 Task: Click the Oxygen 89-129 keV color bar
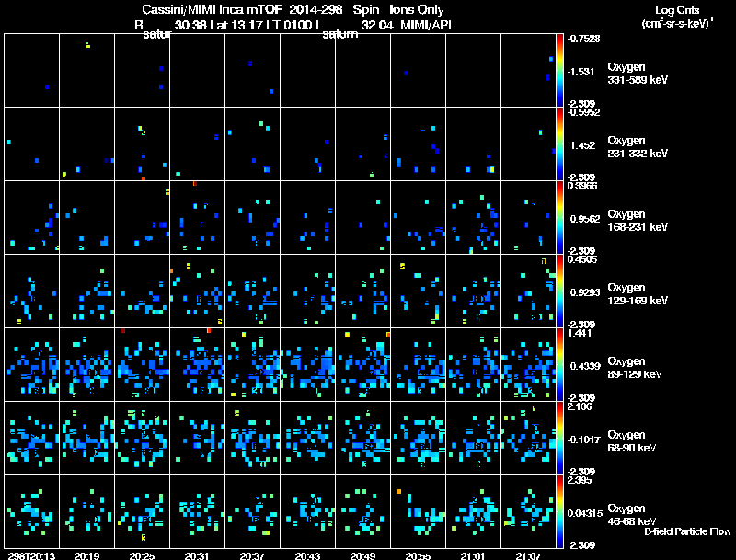click(561, 364)
